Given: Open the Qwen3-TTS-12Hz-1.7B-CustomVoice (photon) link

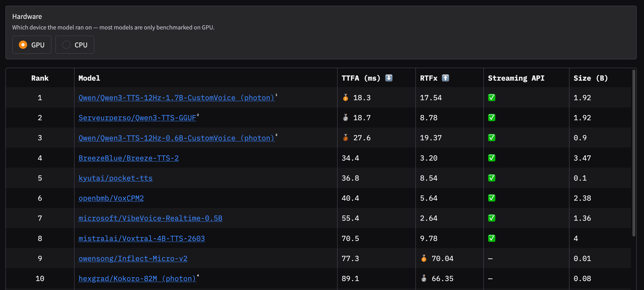Looking at the screenshot, I should tap(176, 98).
